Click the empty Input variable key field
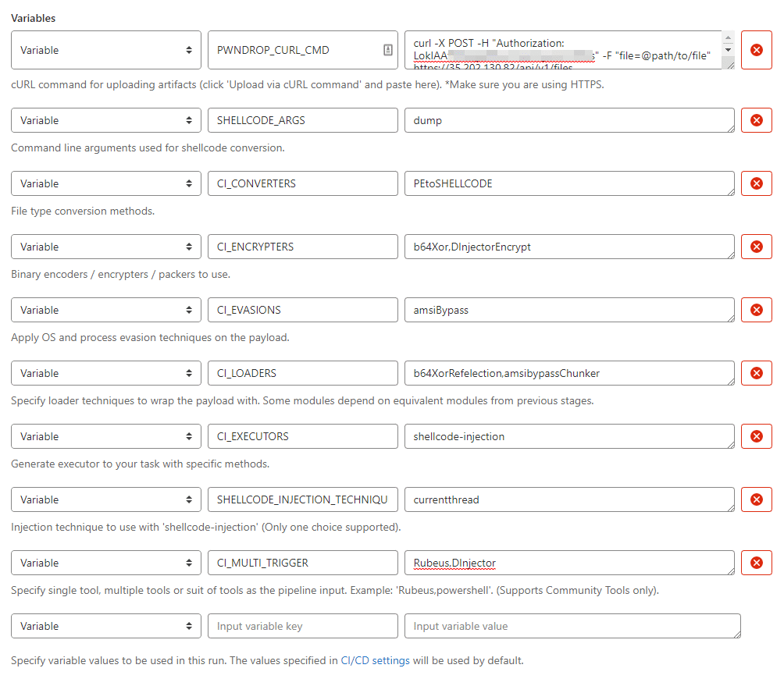Image resolution: width=784 pixels, height=686 pixels. (x=302, y=626)
